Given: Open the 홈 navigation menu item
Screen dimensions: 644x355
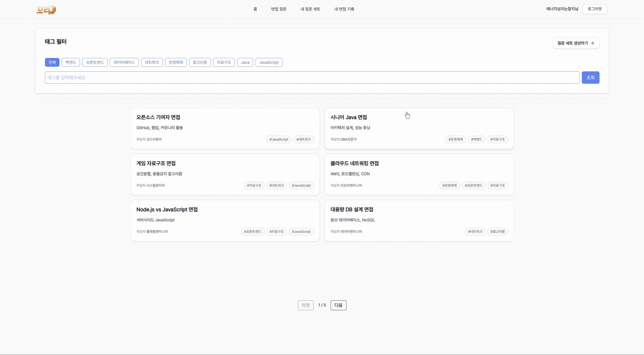Looking at the screenshot, I should pos(255,9).
